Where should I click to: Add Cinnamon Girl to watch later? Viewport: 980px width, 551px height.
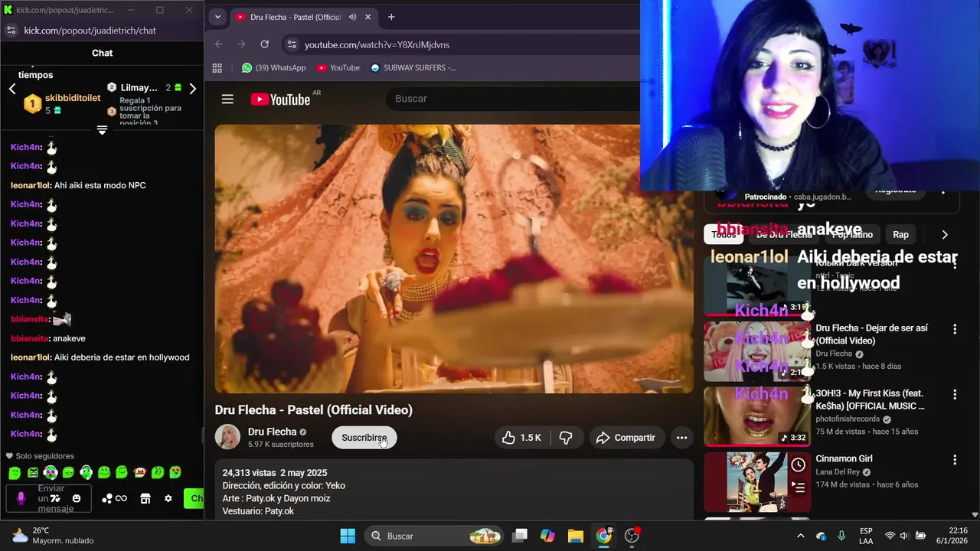point(799,465)
